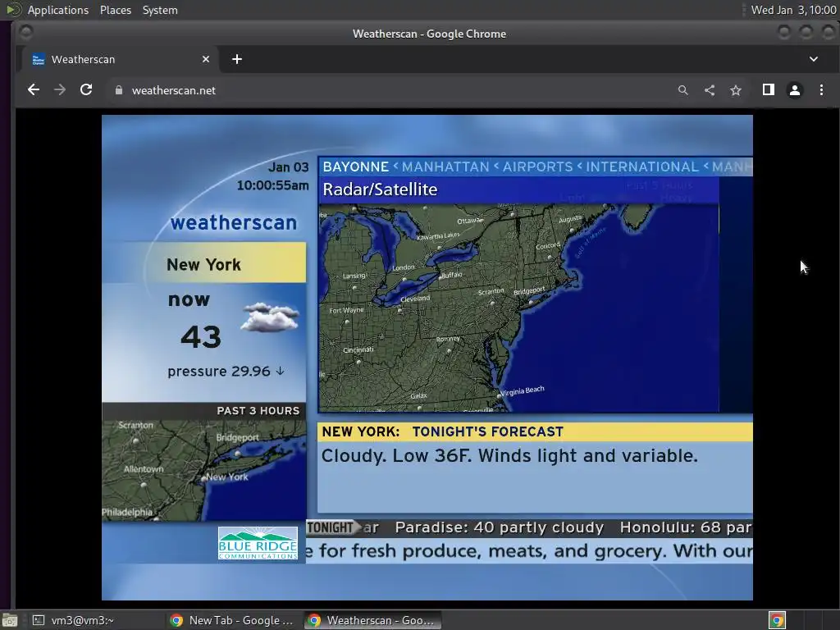Click the weatherscan.net address field

pos(391,90)
